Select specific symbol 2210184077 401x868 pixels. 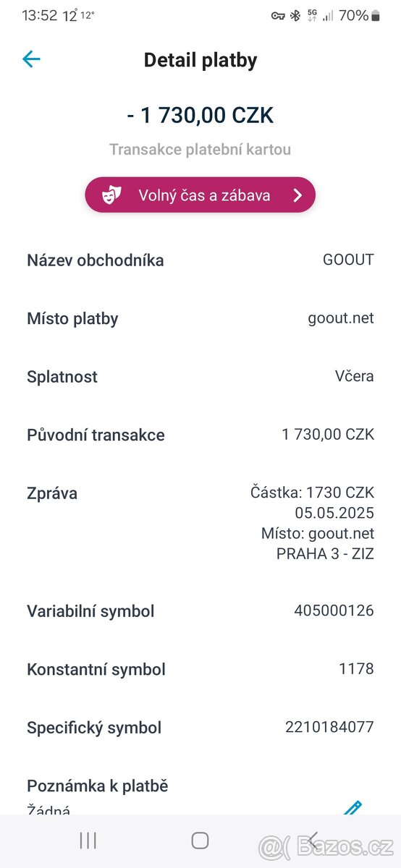(329, 727)
